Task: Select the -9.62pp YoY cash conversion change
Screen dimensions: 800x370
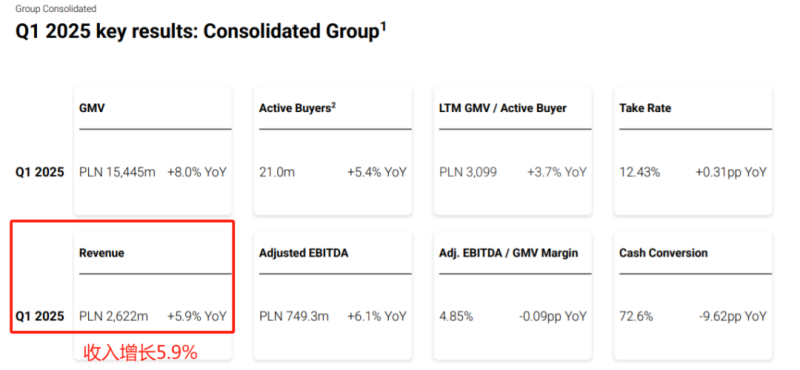Action: [732, 316]
